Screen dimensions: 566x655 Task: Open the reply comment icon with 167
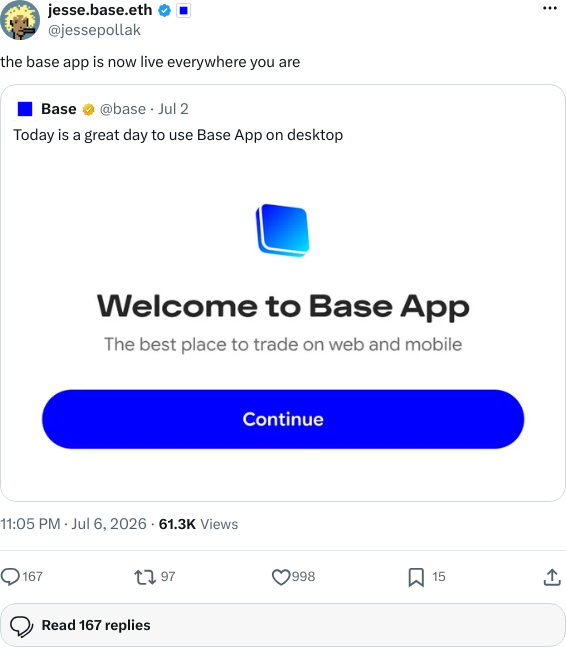click(x=22, y=576)
